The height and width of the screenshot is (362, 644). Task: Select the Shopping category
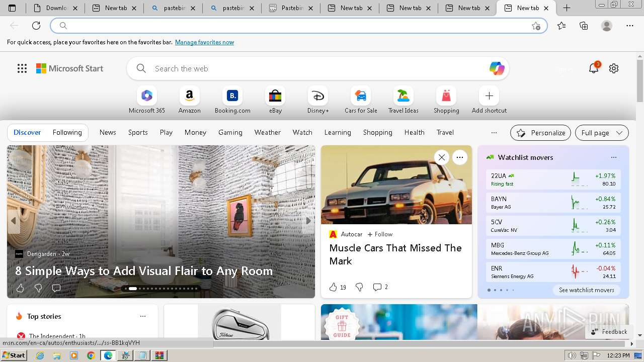[378, 132]
